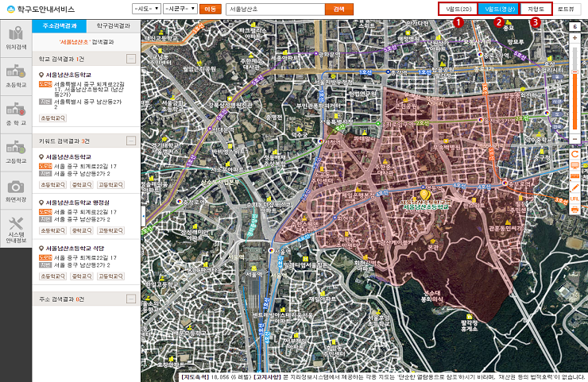Click 중학교 button under first keyword result
Image resolution: width=588 pixels, height=382 pixels.
click(x=82, y=185)
